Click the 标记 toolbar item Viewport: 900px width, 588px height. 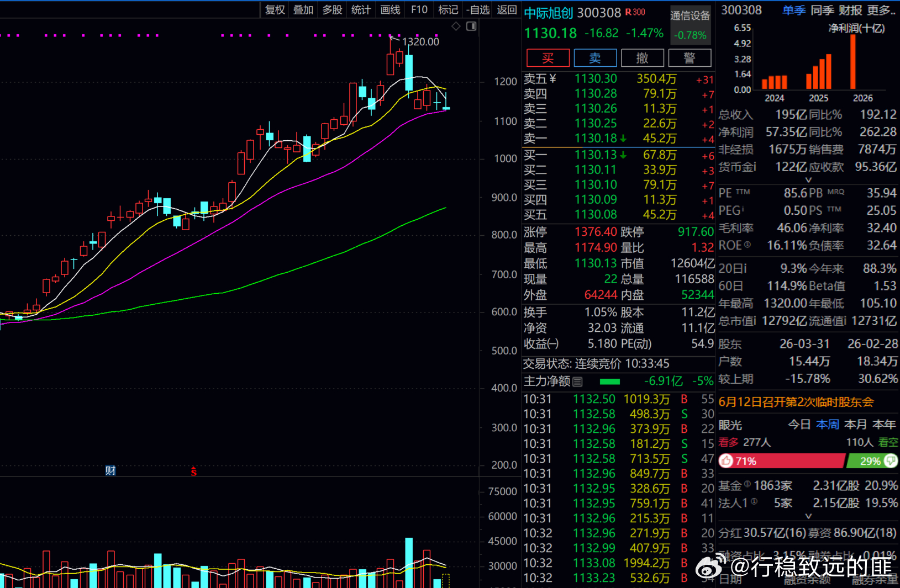pos(448,9)
